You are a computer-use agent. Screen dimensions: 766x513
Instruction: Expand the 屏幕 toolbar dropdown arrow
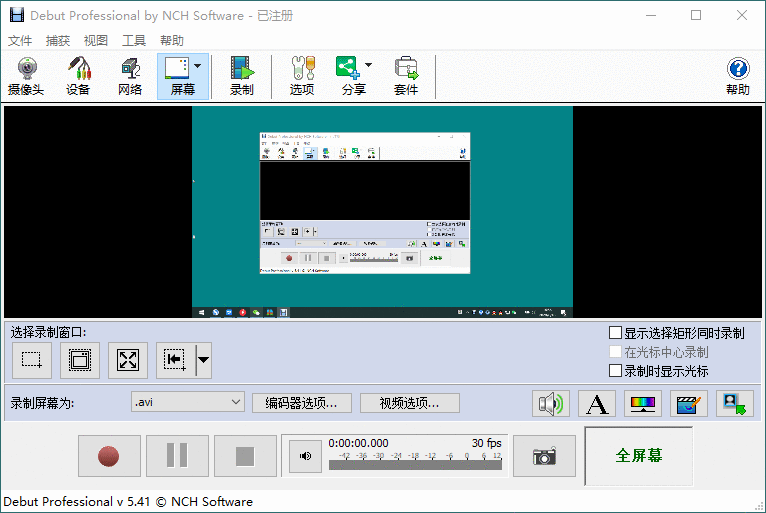pos(197,65)
